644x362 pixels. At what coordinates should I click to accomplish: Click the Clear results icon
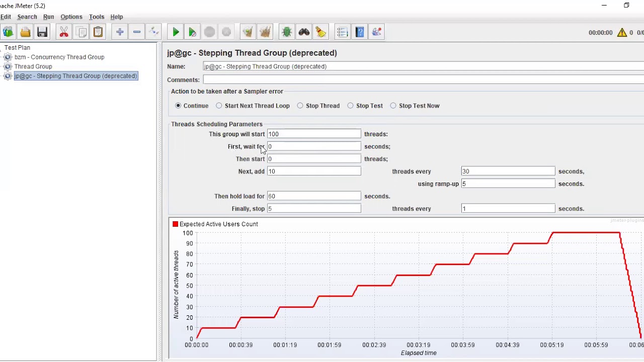tap(248, 32)
